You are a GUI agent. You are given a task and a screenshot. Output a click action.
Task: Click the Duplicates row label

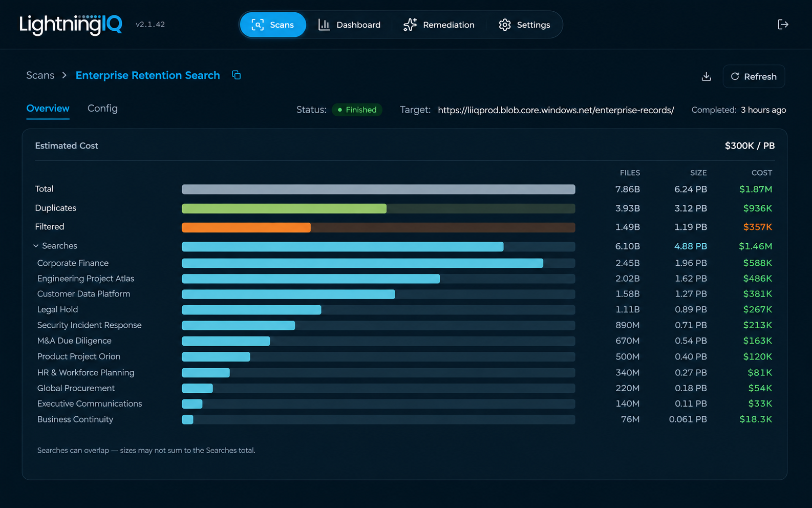(55, 208)
